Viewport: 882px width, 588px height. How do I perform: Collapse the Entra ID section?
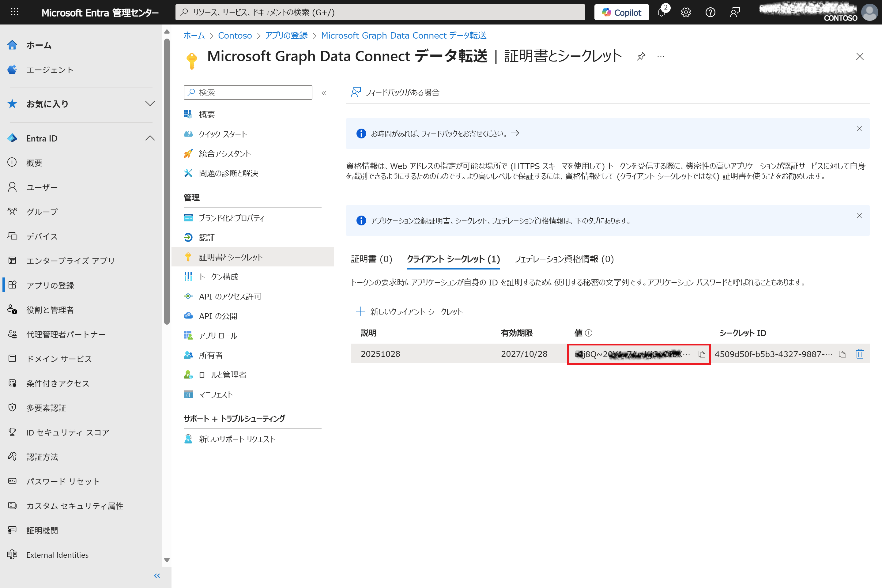tap(150, 138)
